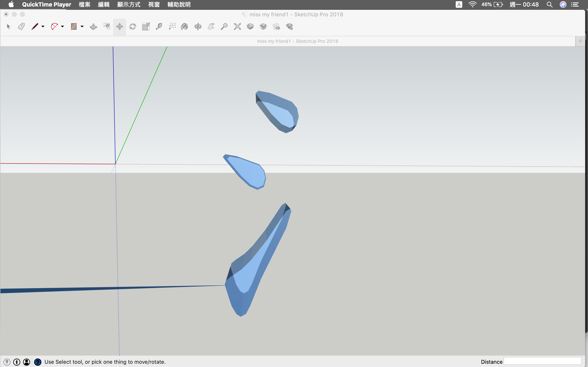
Task: Click the add scene tab plus button
Action: point(580,41)
